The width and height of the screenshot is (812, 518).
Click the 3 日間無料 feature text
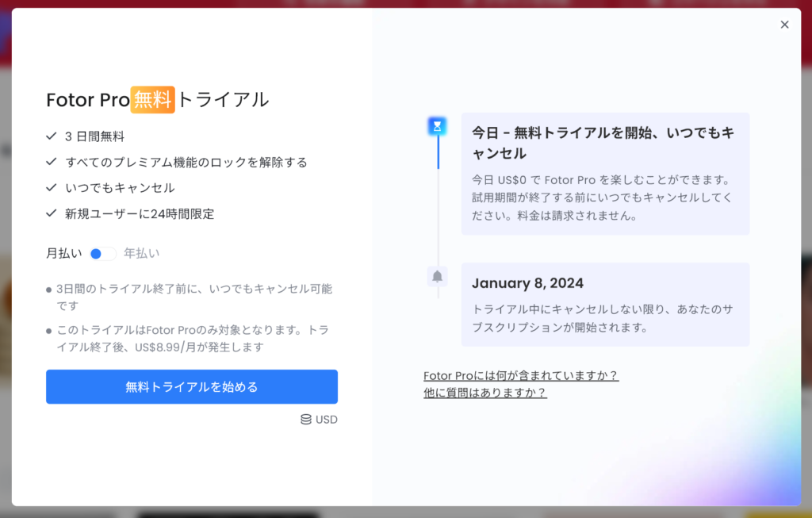coord(95,136)
